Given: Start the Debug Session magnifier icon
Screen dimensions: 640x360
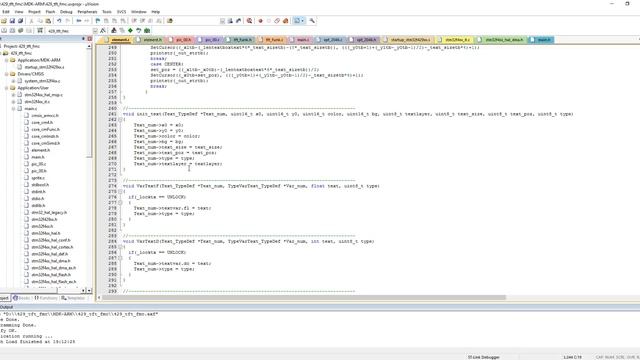Looking at the screenshot, I should click(249, 21).
